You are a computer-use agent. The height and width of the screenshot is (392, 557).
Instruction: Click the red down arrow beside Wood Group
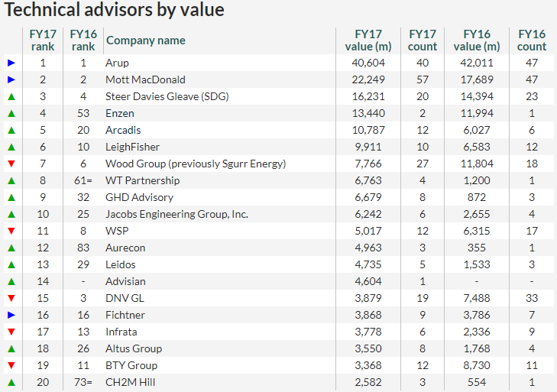(11, 164)
